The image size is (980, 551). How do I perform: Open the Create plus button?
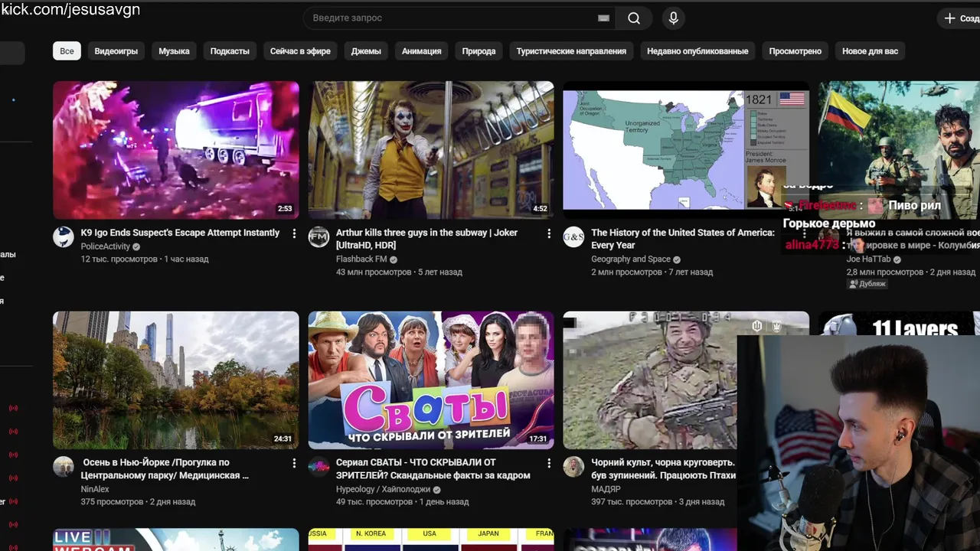click(x=959, y=18)
